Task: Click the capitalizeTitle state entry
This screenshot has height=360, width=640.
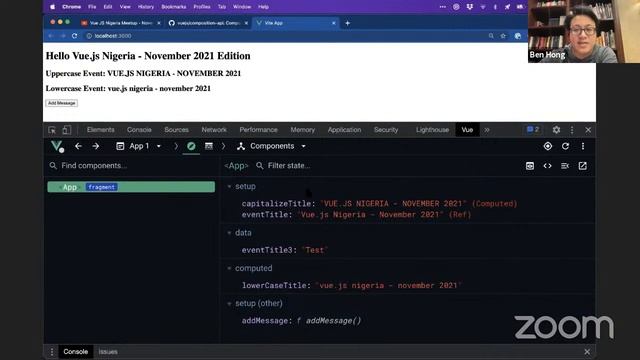Action: pyautogui.click(x=379, y=204)
